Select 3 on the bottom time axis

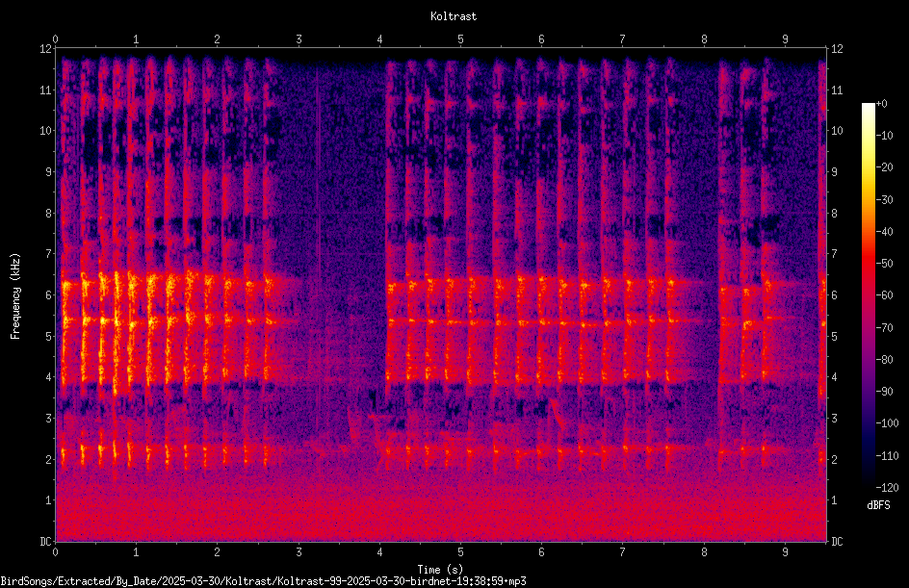point(299,552)
